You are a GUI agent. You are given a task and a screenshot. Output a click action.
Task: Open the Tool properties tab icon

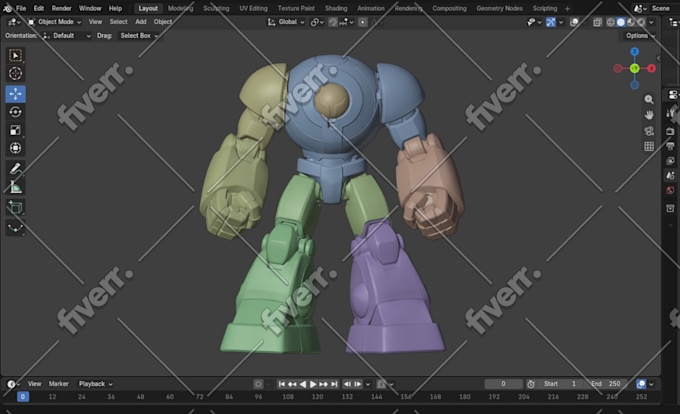tap(670, 113)
